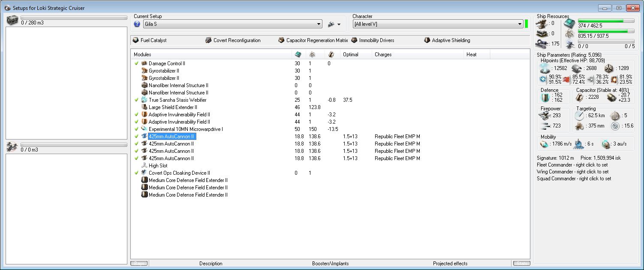Select the Fuel Catalyst subsystem icon
The image size is (644, 270).
pos(136,40)
